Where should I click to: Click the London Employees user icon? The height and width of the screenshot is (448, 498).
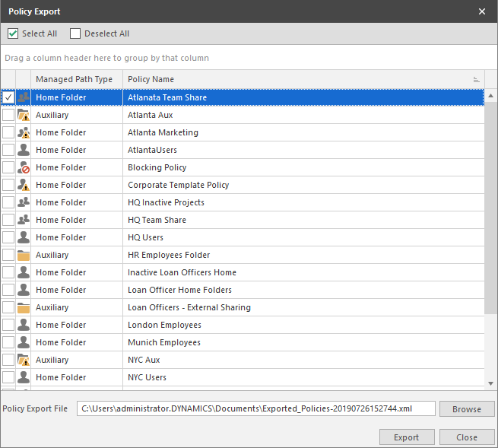(x=23, y=325)
